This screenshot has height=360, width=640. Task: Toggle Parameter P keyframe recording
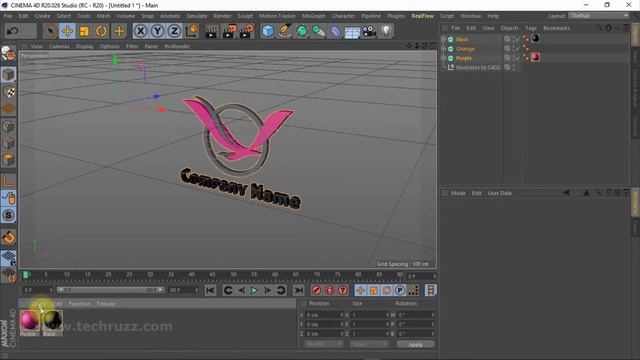(400, 290)
